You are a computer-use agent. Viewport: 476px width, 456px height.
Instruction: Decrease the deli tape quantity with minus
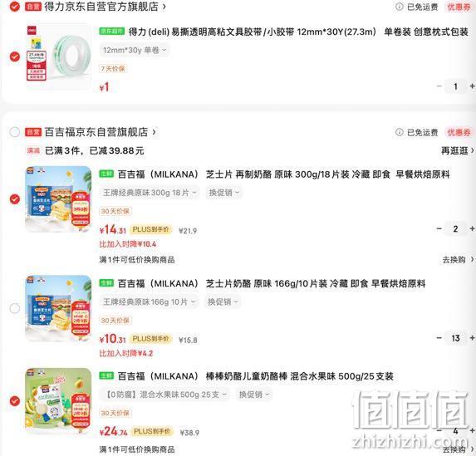[x=439, y=86]
